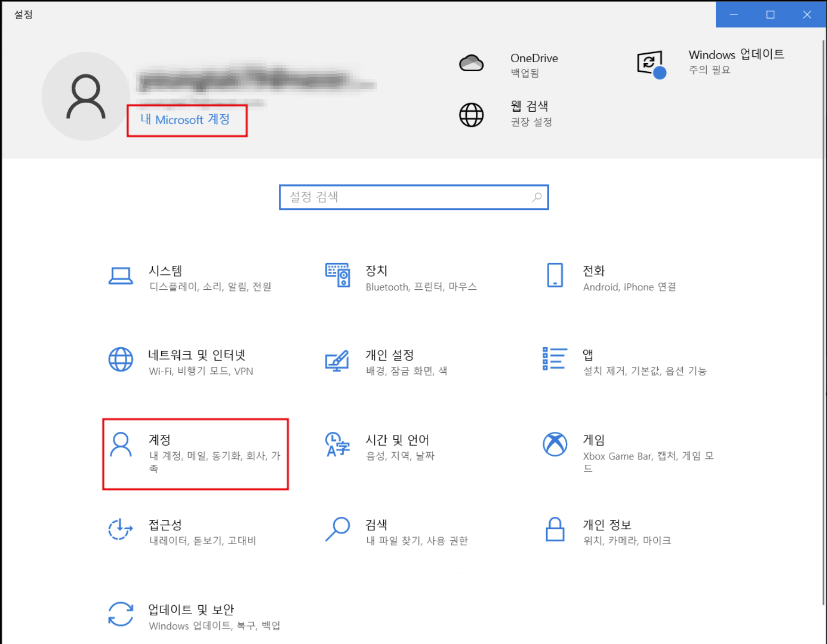The height and width of the screenshot is (644, 827).
Task: Click the 전화 phone icon
Action: [x=555, y=275]
